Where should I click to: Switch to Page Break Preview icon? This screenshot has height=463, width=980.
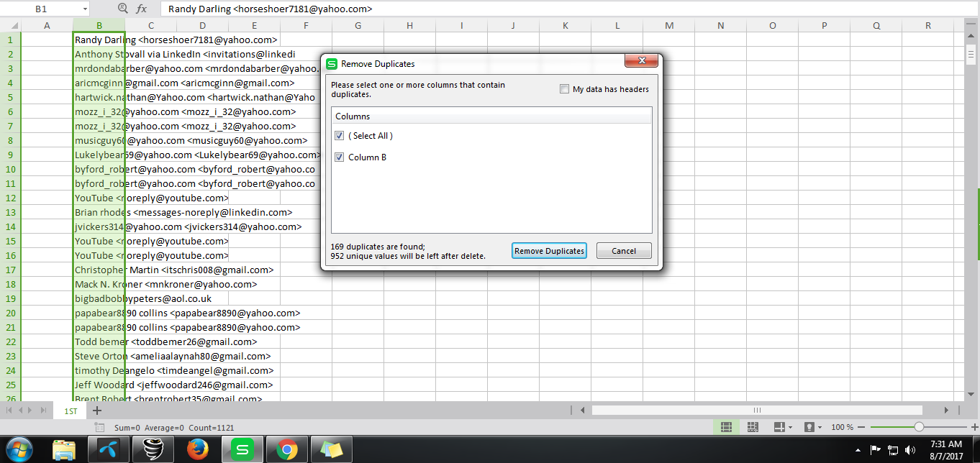753,427
